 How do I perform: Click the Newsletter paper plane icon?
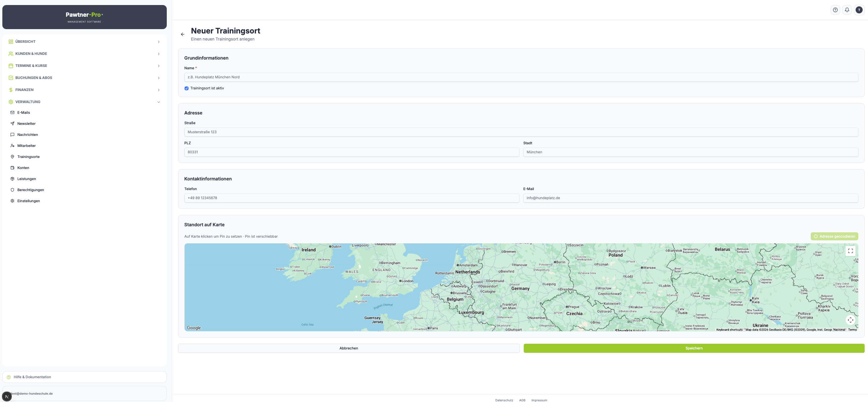(x=12, y=124)
